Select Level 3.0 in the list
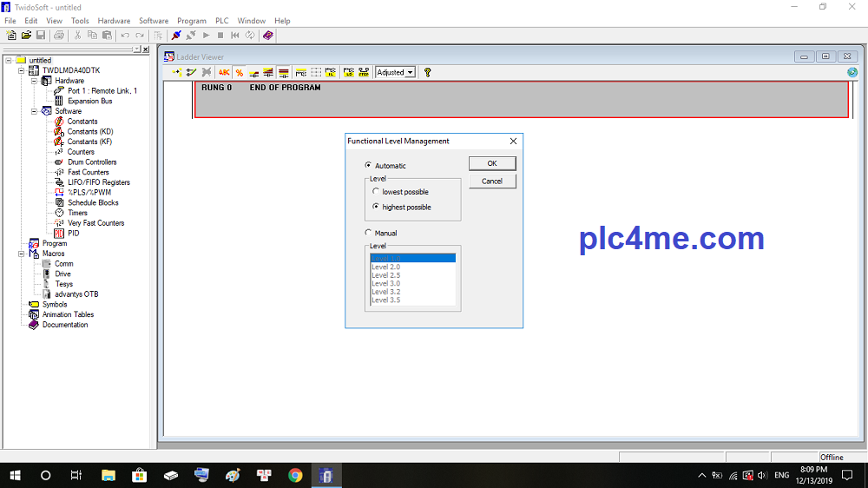 point(386,283)
